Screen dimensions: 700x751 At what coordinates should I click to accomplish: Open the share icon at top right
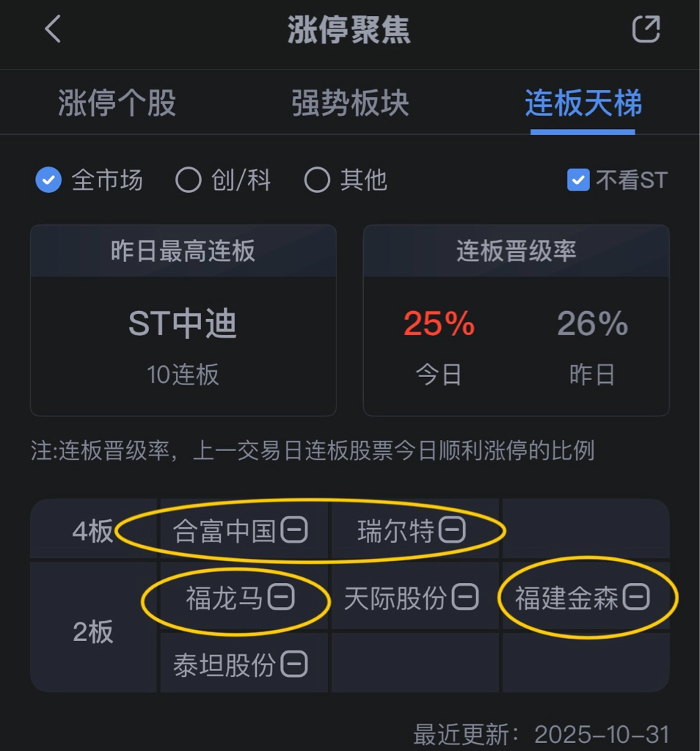click(x=646, y=29)
